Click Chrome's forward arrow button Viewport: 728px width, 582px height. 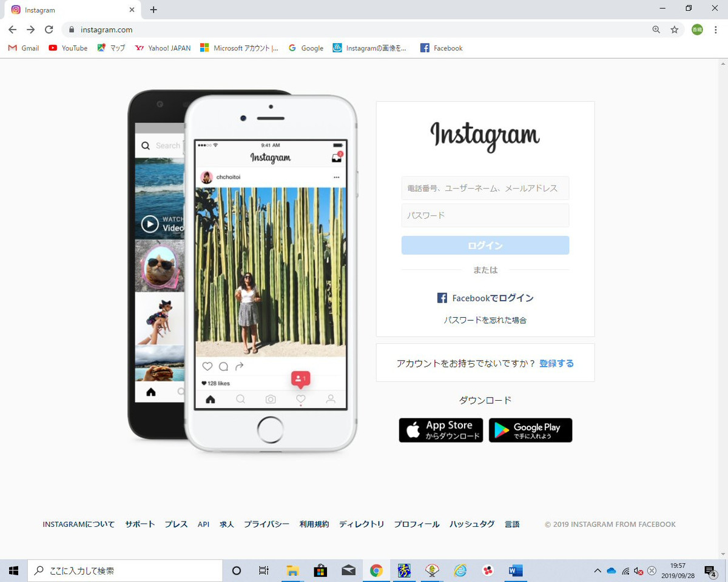pyautogui.click(x=31, y=29)
